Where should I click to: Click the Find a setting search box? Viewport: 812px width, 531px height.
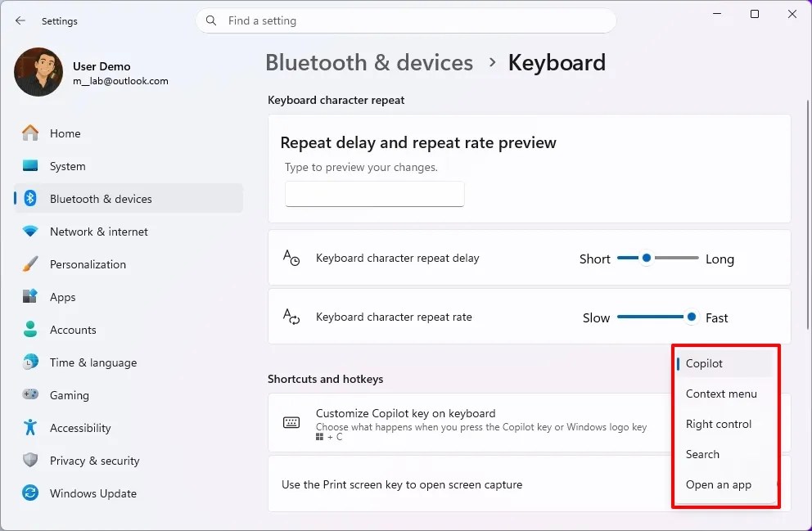pyautogui.click(x=406, y=20)
